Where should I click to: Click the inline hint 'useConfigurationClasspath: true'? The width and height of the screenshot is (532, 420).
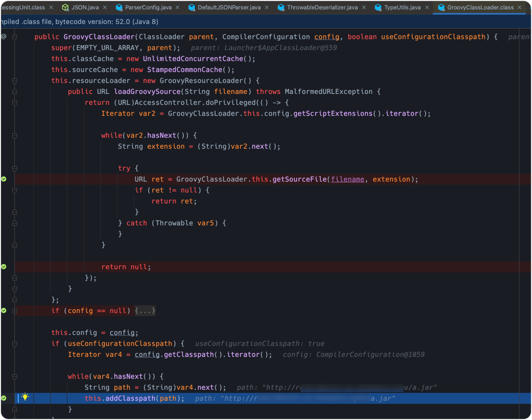point(260,344)
